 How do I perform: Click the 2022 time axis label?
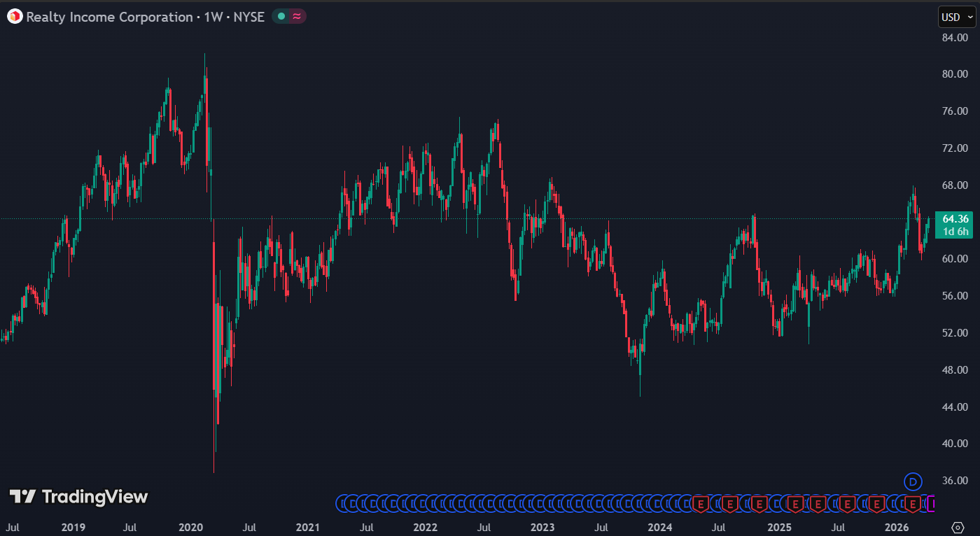[x=425, y=527]
